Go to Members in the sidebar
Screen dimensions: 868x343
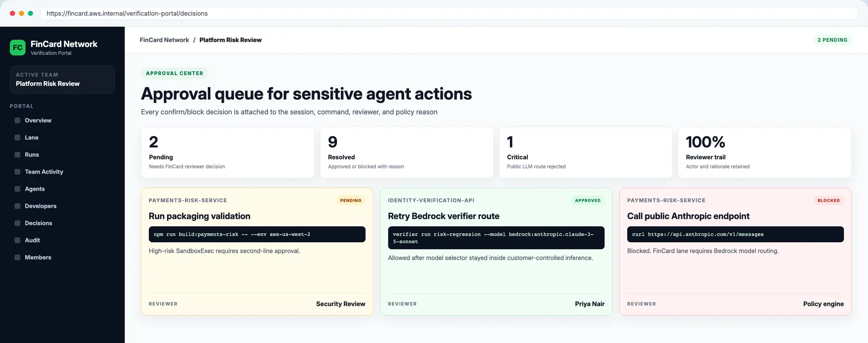click(x=38, y=257)
